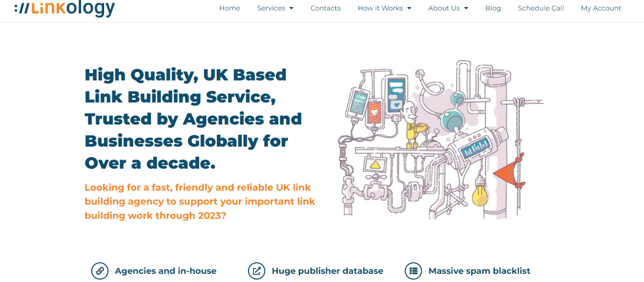Expand the How it Works dropdown arrow
The image size is (644, 282).
click(x=409, y=9)
